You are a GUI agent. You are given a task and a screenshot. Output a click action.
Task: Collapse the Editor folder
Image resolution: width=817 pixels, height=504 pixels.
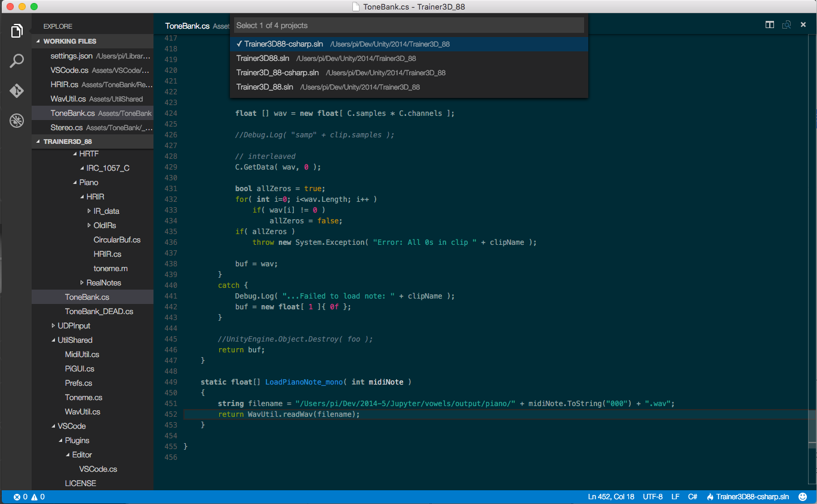[x=67, y=455]
